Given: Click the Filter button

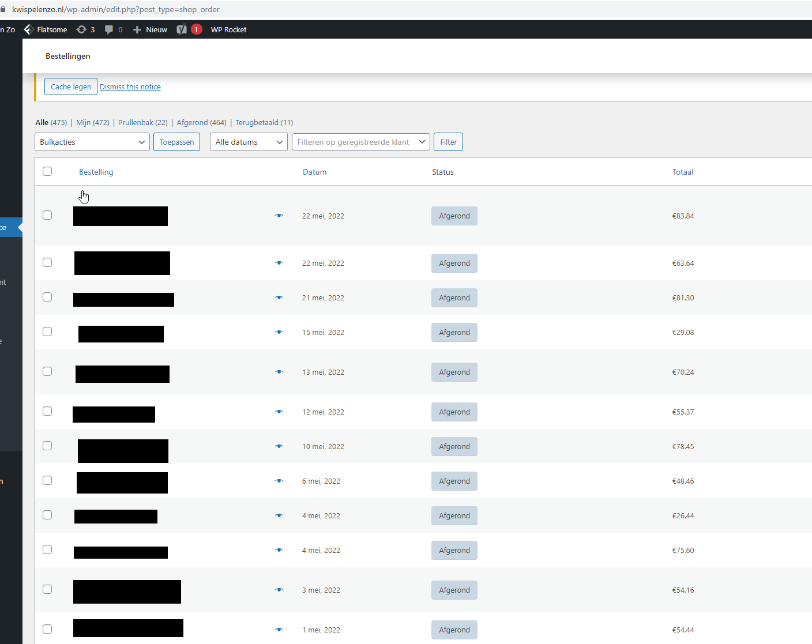Looking at the screenshot, I should (x=448, y=142).
